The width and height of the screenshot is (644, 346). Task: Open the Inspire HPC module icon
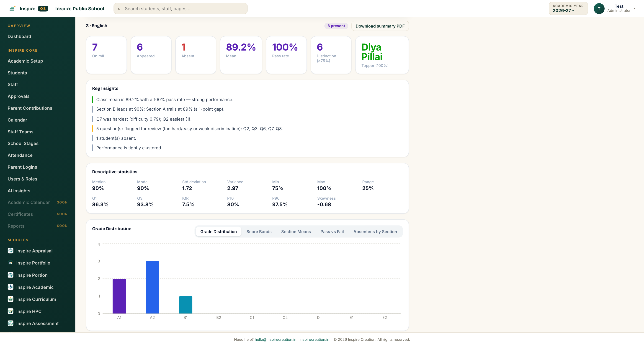(x=10, y=311)
